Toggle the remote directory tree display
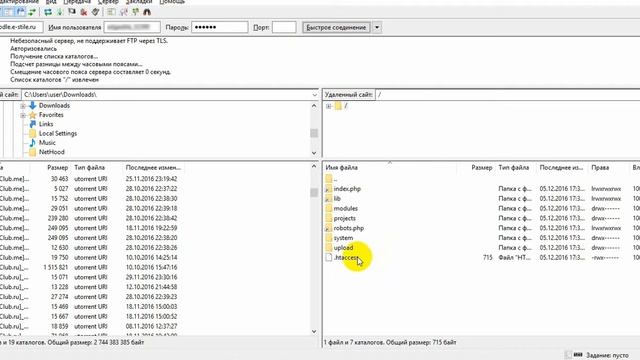Image resolution: width=640 pixels, height=360 pixels. point(20,12)
